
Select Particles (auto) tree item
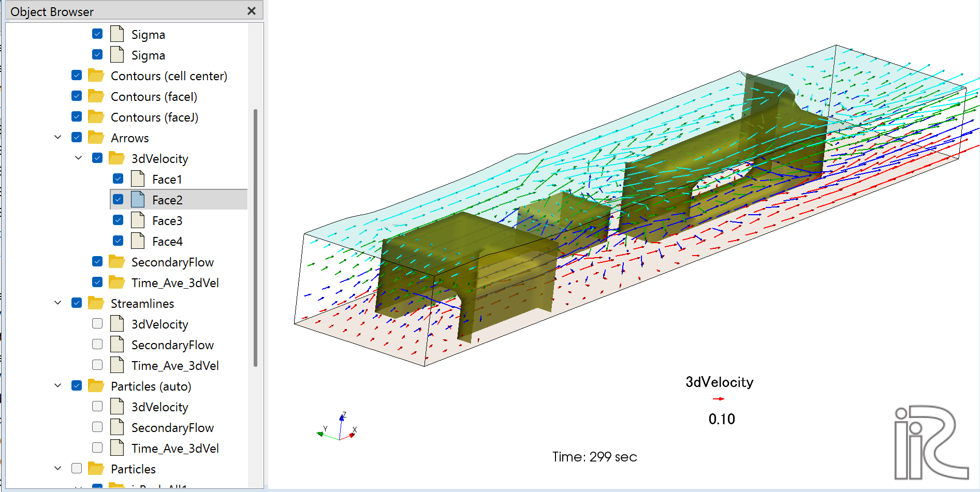(151, 386)
